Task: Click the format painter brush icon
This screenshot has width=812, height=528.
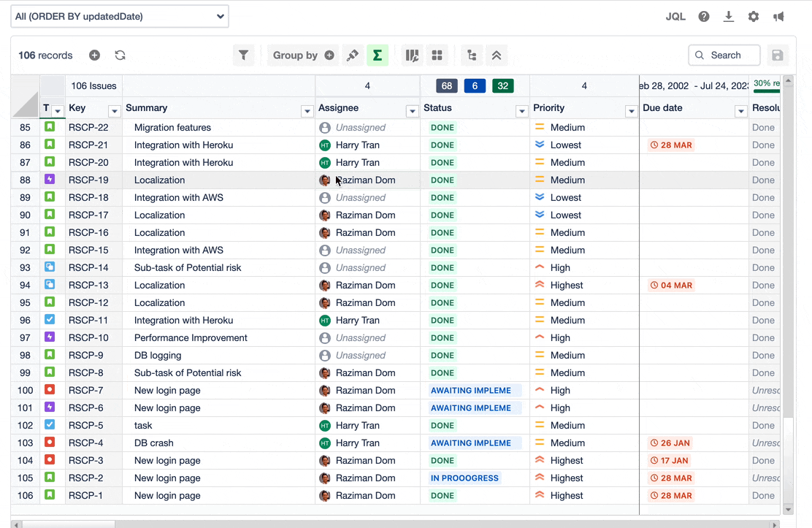Action: point(353,55)
